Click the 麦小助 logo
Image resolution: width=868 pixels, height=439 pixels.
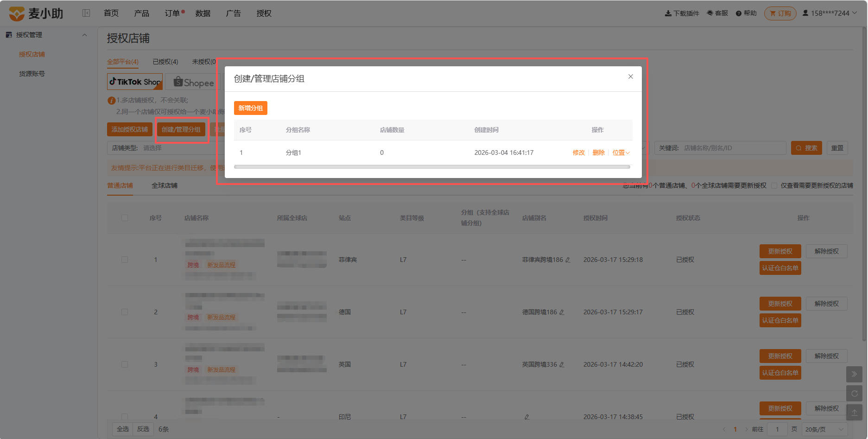coord(36,13)
